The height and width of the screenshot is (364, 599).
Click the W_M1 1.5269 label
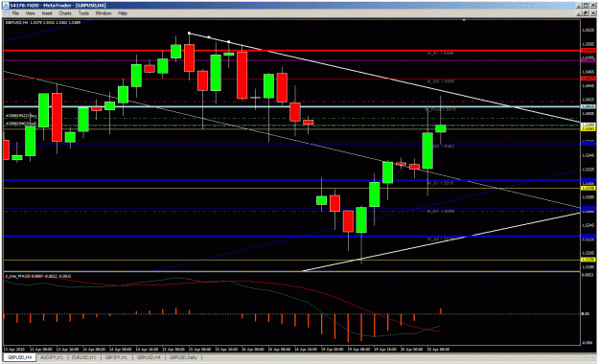(x=440, y=212)
